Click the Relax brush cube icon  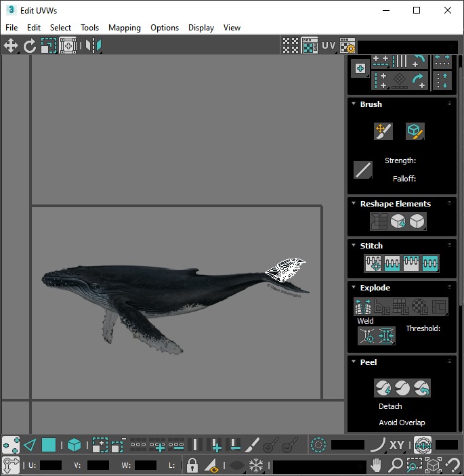415,131
